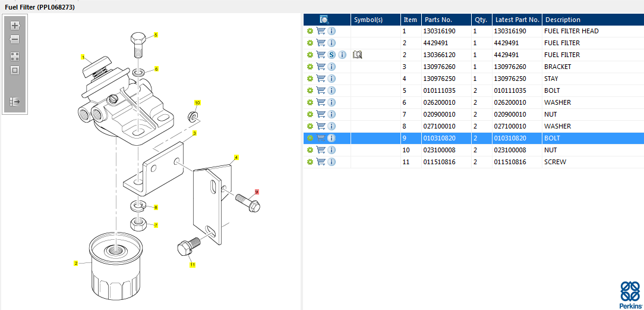644x310 pixels.
Task: Open info for FUEL FILTER HEAD row
Action: pos(332,31)
